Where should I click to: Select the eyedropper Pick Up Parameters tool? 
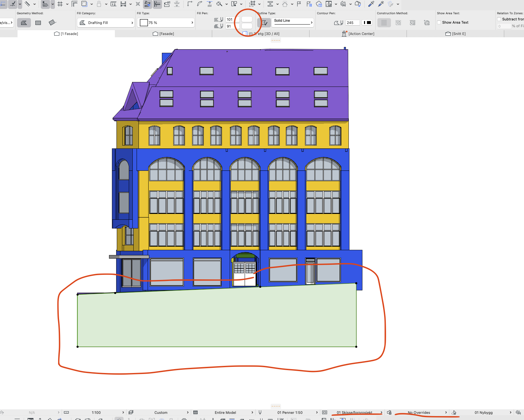point(371,4)
